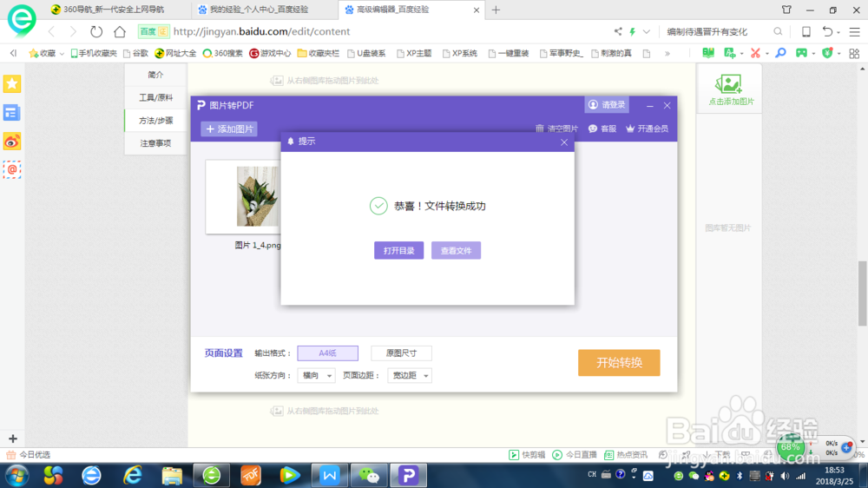Click 开始转换 orange button
This screenshot has width=868, height=488.
click(619, 363)
